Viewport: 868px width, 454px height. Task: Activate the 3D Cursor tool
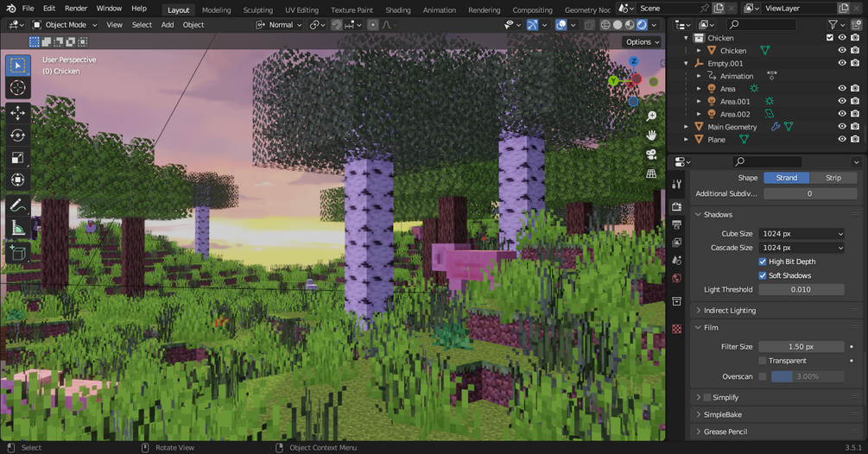[18, 87]
